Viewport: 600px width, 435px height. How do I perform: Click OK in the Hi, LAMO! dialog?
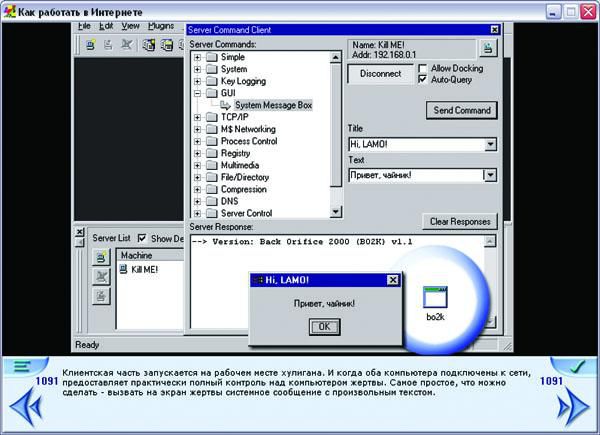pos(322,326)
